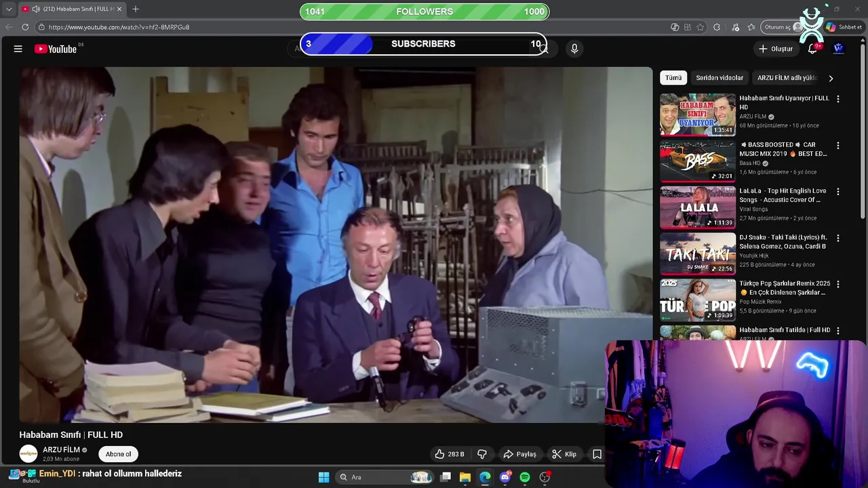
Task: Go back with browser back arrow
Action: (x=9, y=27)
